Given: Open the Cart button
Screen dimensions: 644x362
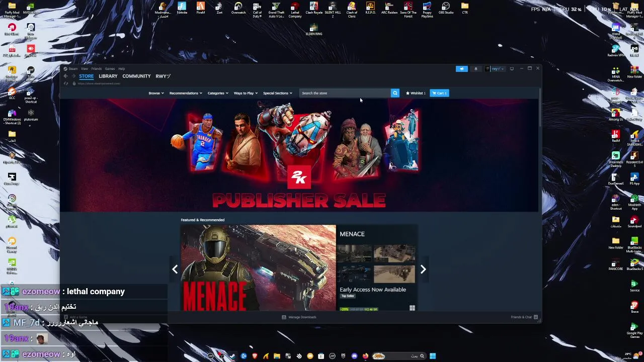Looking at the screenshot, I should [439, 93].
